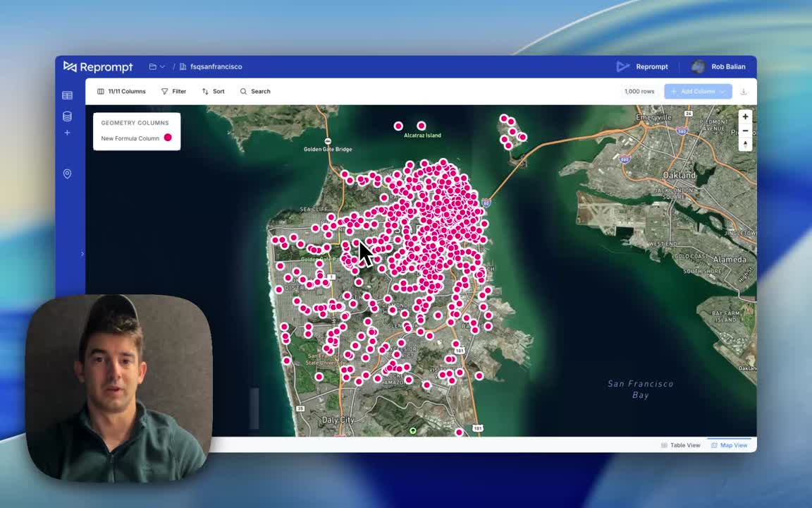Click the Search field in toolbar

coord(255,91)
